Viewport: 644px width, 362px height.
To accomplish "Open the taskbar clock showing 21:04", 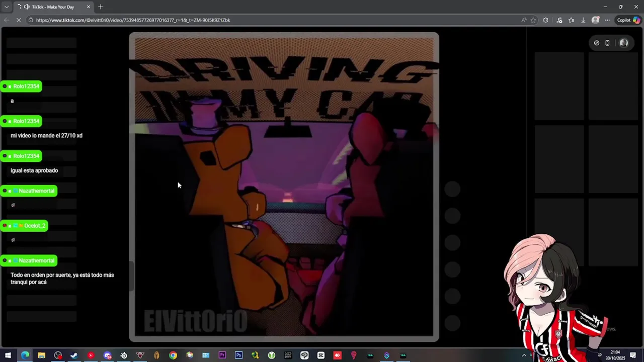I will [x=615, y=355].
